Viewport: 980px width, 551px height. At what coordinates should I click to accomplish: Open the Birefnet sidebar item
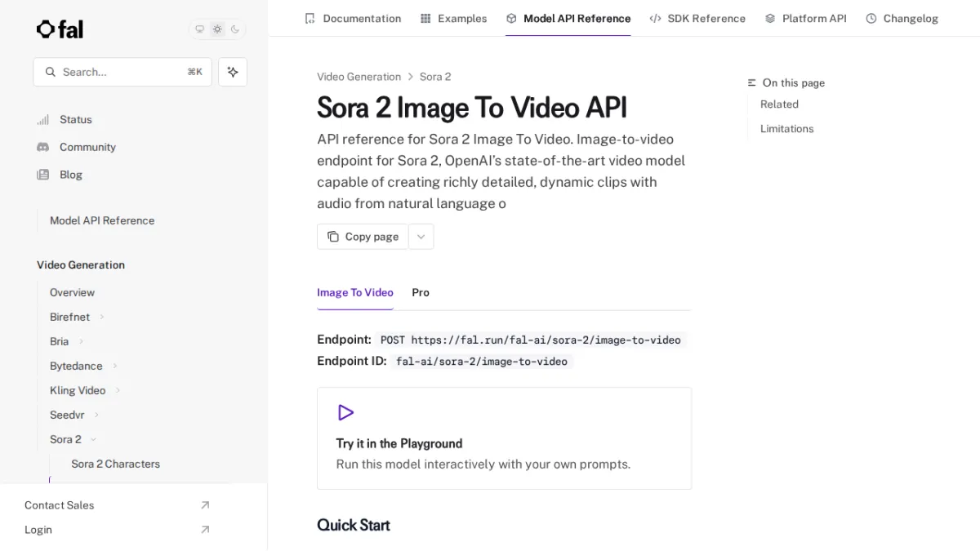[x=70, y=317]
